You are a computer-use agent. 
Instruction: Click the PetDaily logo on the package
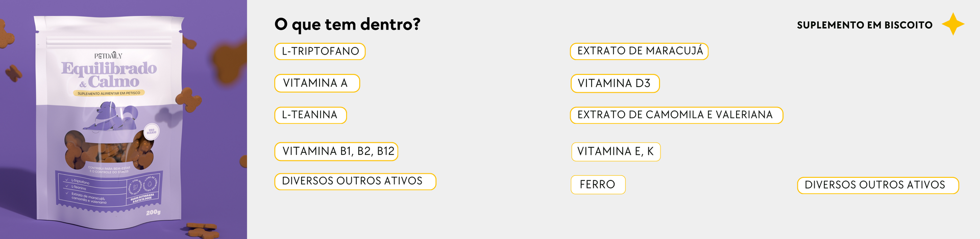(x=108, y=56)
